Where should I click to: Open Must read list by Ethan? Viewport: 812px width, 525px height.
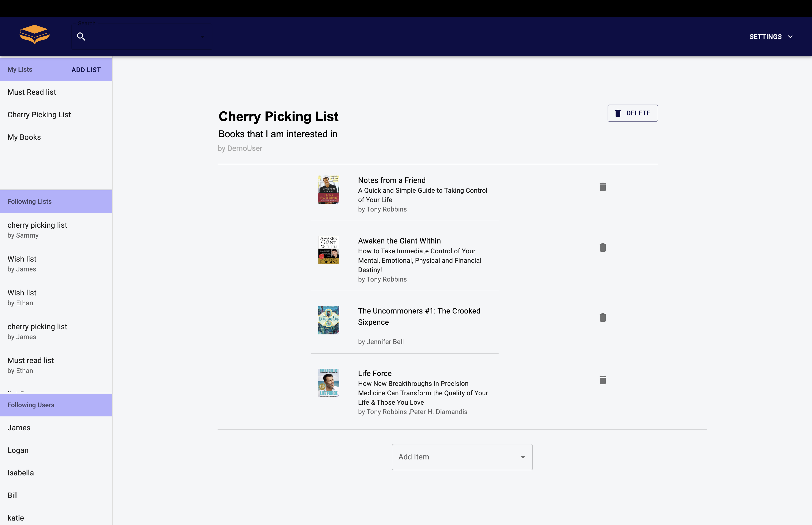point(31,365)
